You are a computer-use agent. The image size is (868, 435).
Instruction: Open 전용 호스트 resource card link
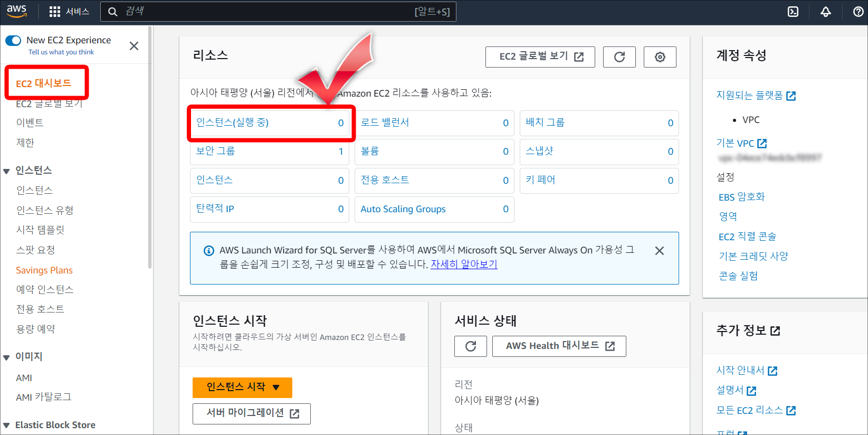385,180
